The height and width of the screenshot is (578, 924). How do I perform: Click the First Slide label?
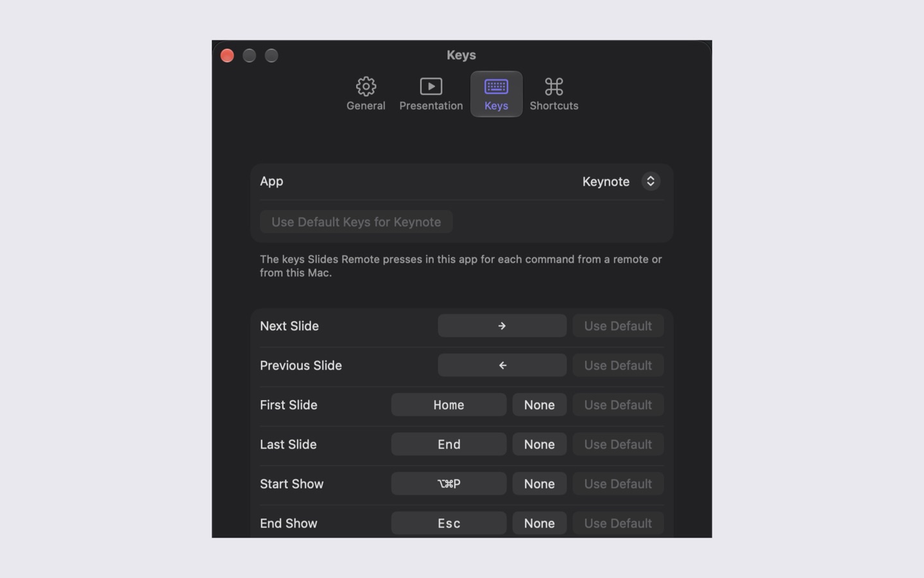click(x=289, y=405)
